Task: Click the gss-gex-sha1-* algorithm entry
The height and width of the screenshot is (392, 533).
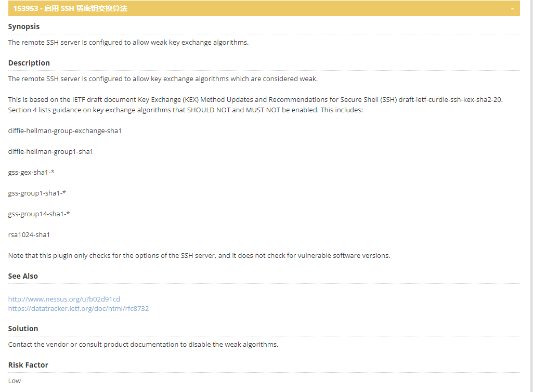Action: tap(32, 172)
